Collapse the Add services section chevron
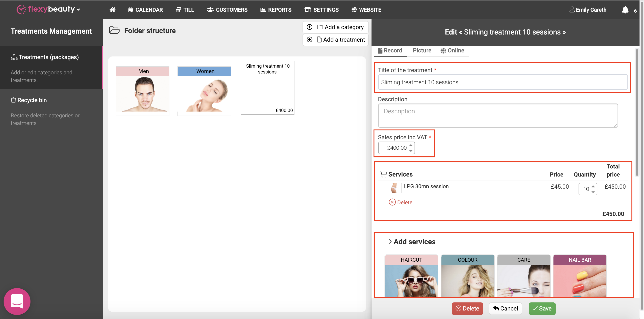 pos(390,241)
